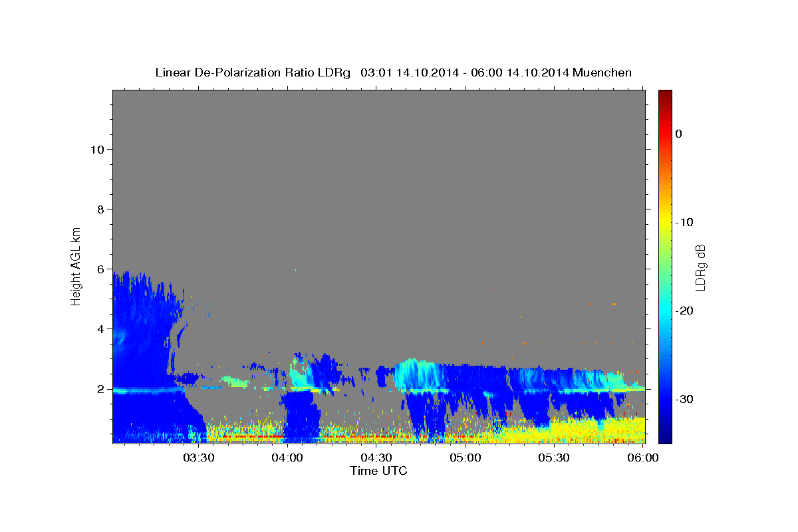Pick the yellow region of the colorbar
The image size is (798, 532).
coord(665,223)
